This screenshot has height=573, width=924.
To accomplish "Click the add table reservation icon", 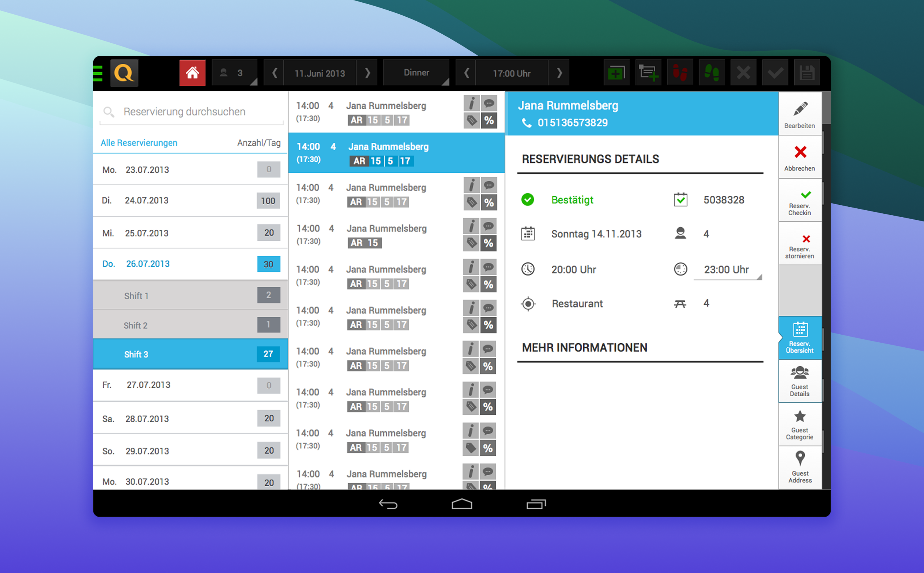I will point(648,73).
